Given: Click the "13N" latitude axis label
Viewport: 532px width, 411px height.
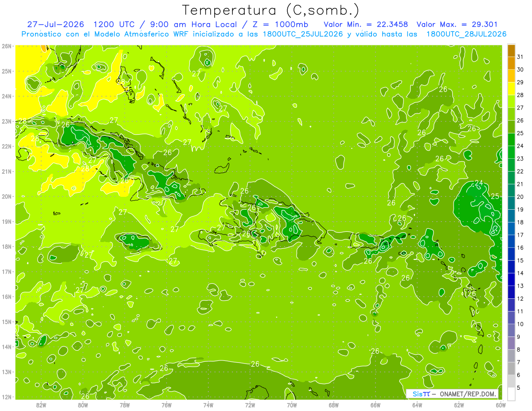Looking at the screenshot, I should pos(6,372).
